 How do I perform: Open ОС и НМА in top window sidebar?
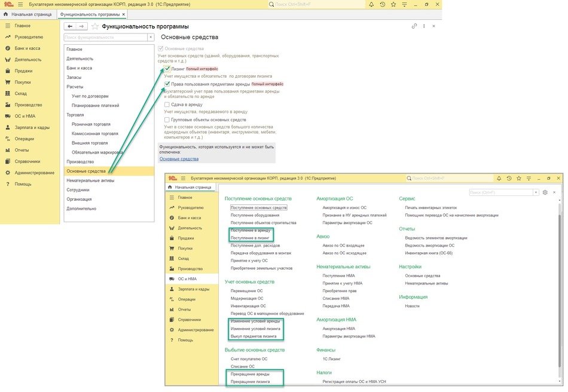pyautogui.click(x=25, y=116)
